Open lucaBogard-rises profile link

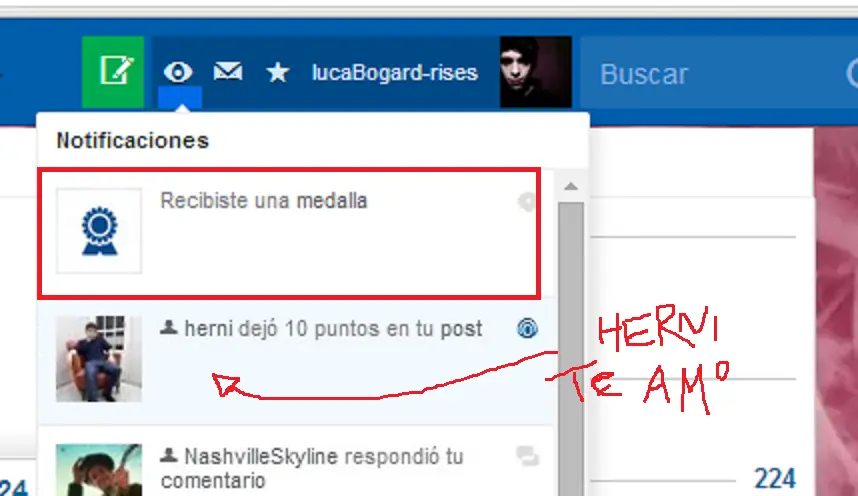coord(395,72)
